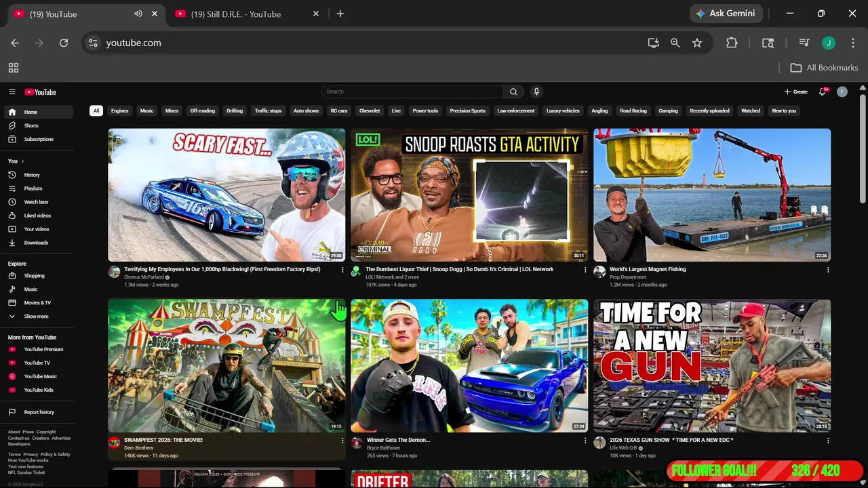Open Shopping under Explore

pos(38,276)
